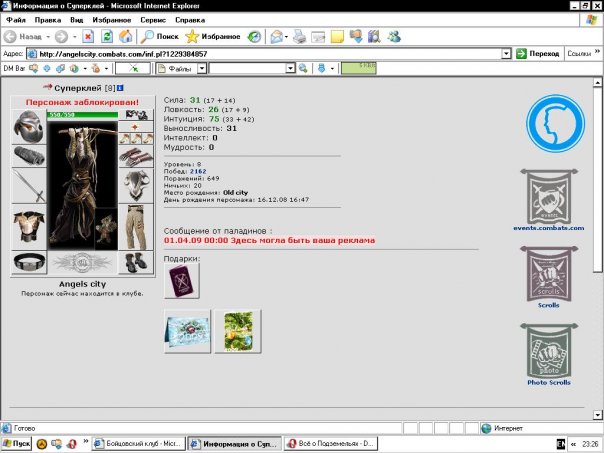604x453 pixels.
Task: Click health bar 550/550
Action: pyautogui.click(x=82, y=114)
